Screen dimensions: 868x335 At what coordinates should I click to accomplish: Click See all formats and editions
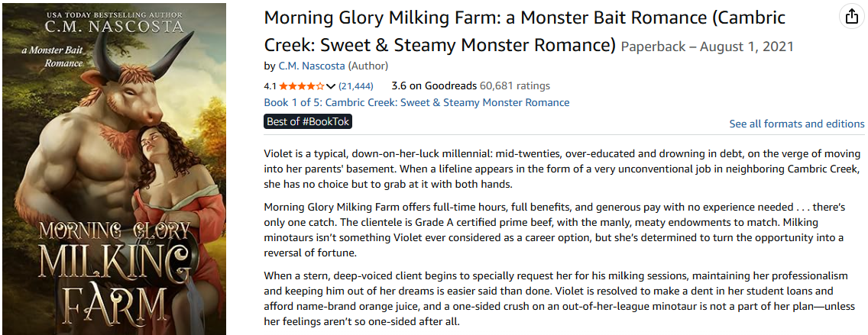(797, 124)
